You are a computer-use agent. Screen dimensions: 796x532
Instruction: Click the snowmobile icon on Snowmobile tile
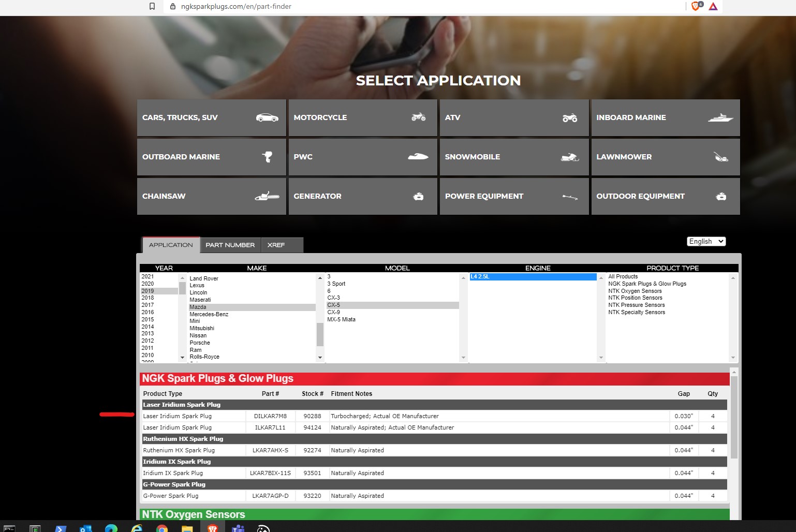coord(569,157)
